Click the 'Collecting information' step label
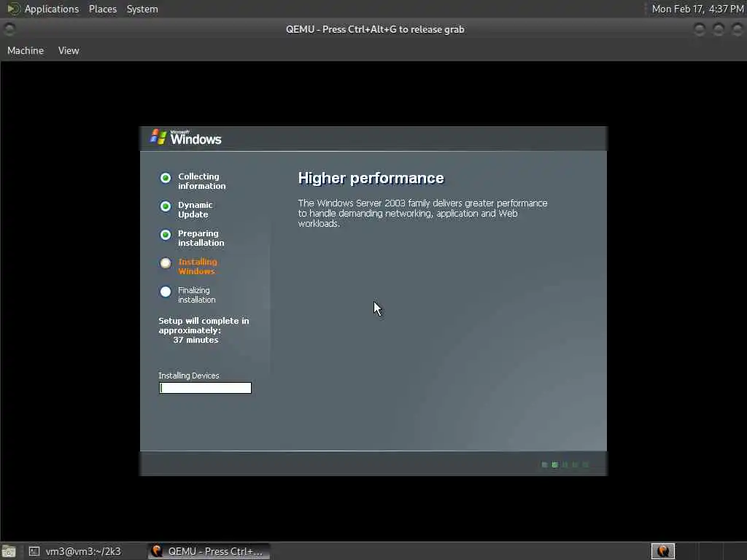Viewport: 747px width, 560px height. pos(201,181)
